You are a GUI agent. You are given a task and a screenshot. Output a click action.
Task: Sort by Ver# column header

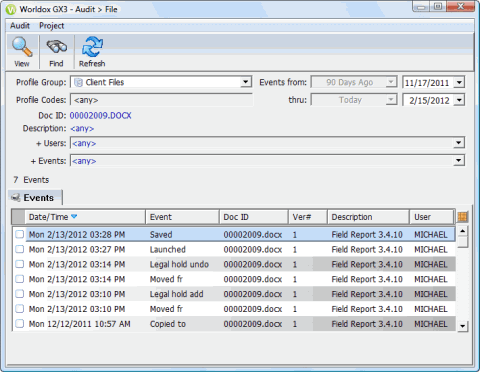(x=308, y=217)
